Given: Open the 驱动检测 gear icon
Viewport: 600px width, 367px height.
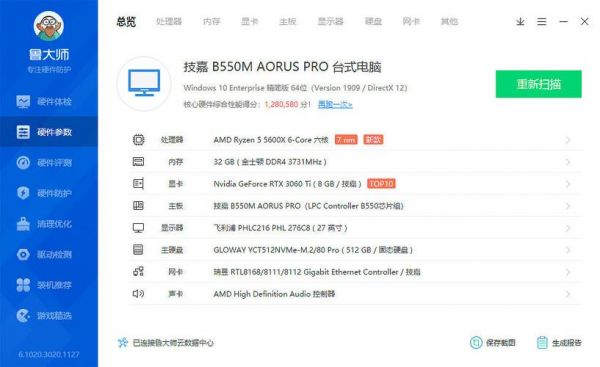Looking at the screenshot, I should tap(23, 254).
